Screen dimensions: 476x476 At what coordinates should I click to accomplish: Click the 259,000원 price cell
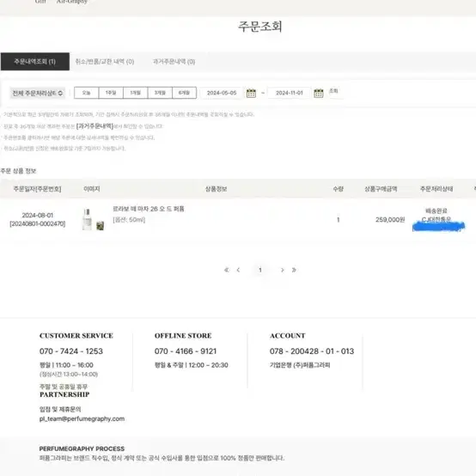[390, 219]
